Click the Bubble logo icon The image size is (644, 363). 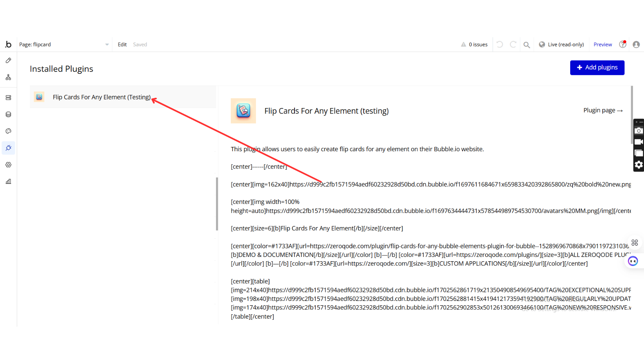coord(8,44)
